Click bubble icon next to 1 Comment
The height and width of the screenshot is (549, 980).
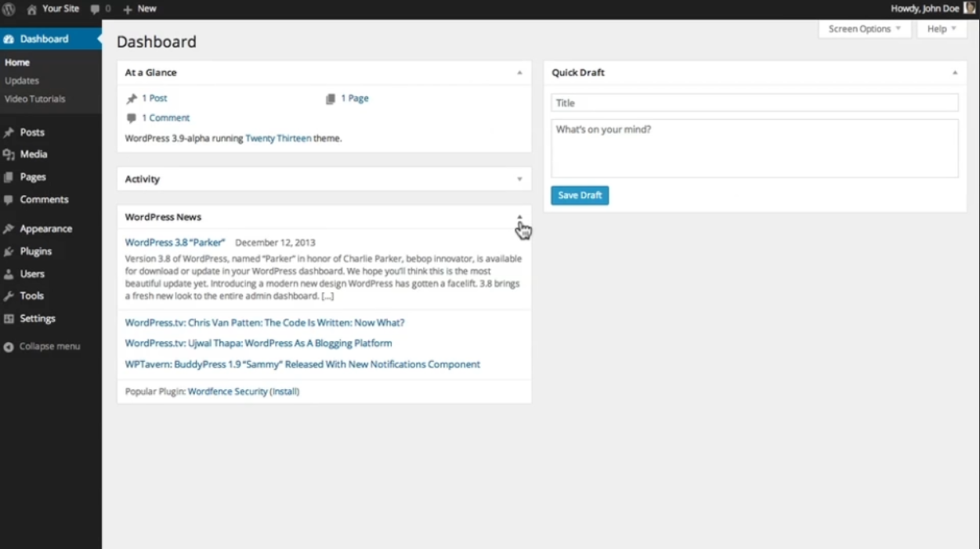coord(132,118)
